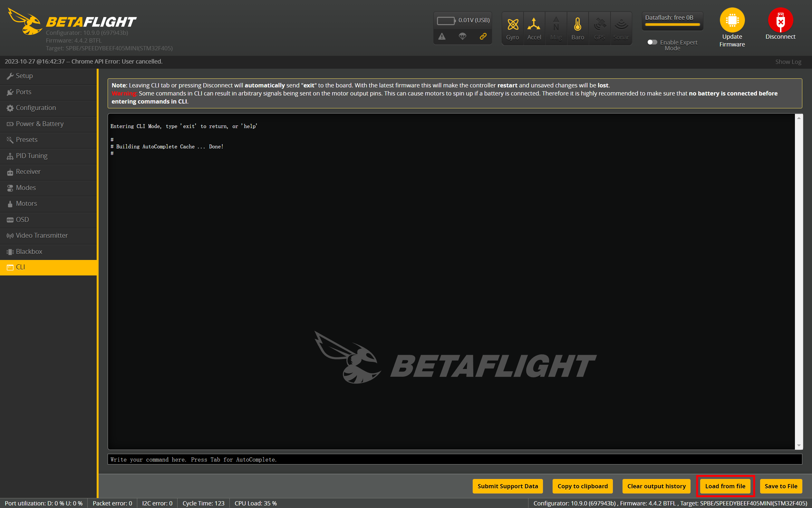The width and height of the screenshot is (812, 508).
Task: Click the Show Log link
Action: click(x=788, y=62)
